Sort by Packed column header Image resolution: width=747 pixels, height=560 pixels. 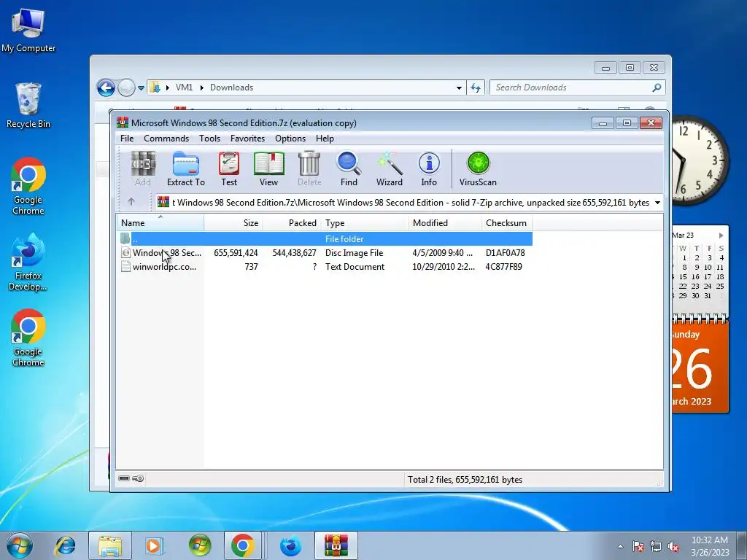point(292,223)
